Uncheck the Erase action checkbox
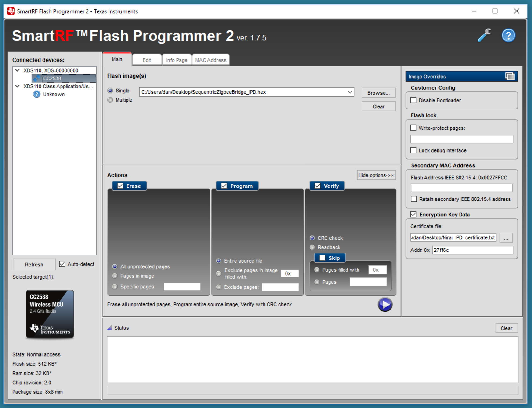The image size is (532, 408). tap(120, 186)
